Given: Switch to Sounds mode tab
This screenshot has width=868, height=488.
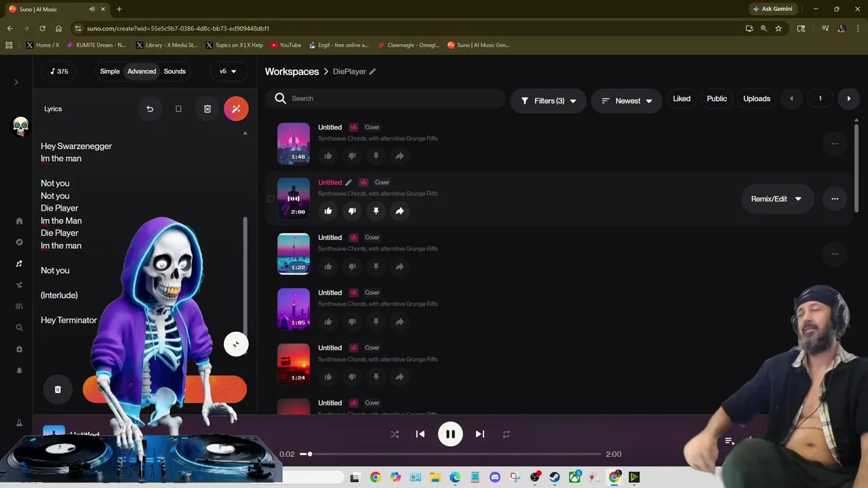Looking at the screenshot, I should click(x=174, y=71).
